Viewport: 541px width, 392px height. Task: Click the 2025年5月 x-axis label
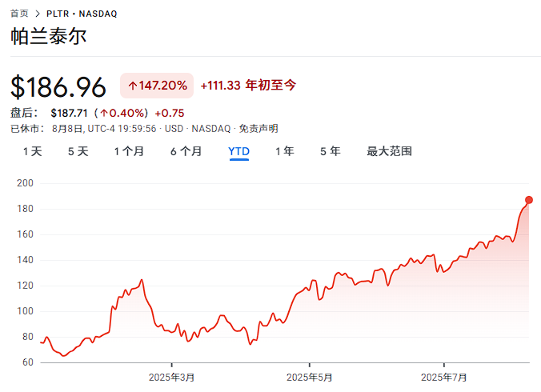(x=309, y=377)
